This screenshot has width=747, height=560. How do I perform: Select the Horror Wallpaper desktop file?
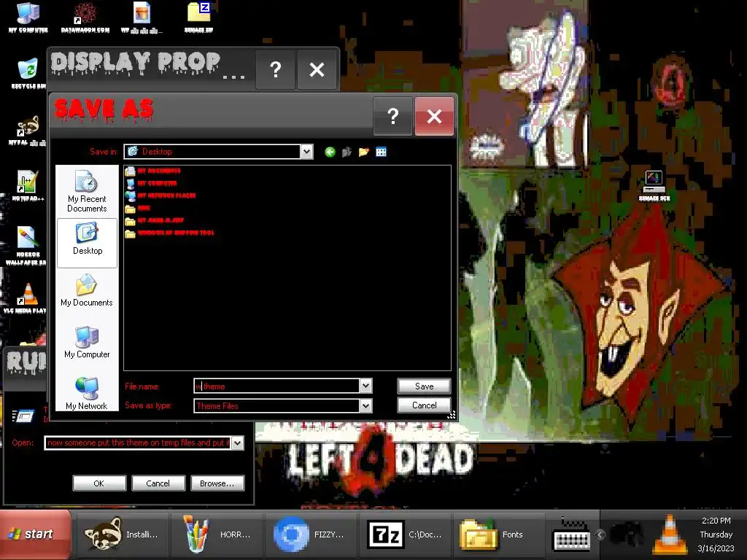26,246
